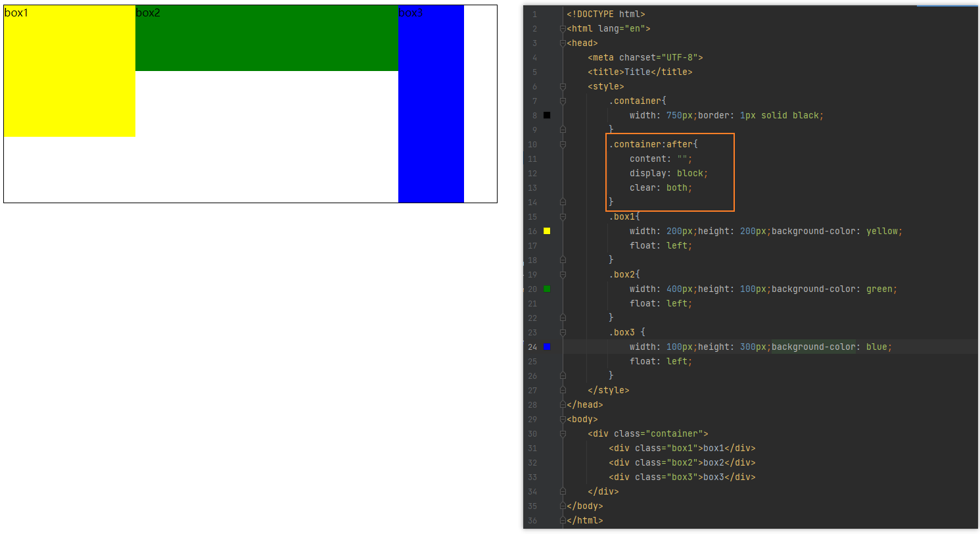Click the black color swatch in the gutter
The width and height of the screenshot is (980, 534).
click(x=547, y=115)
